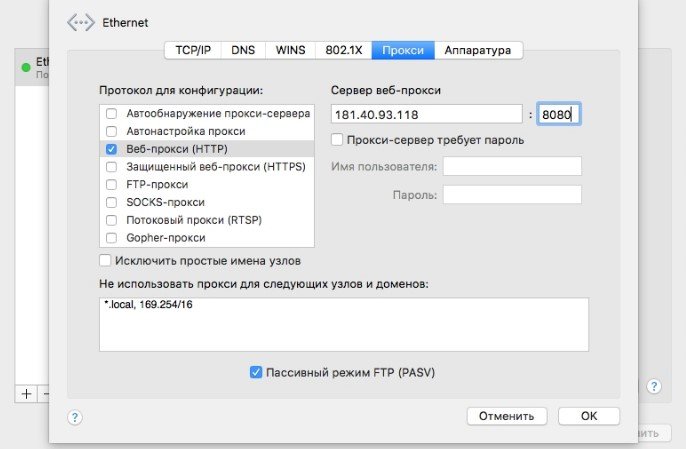Select Веб-прокси (HTTP) row label
This screenshot has width=686, height=449.
tap(177, 149)
